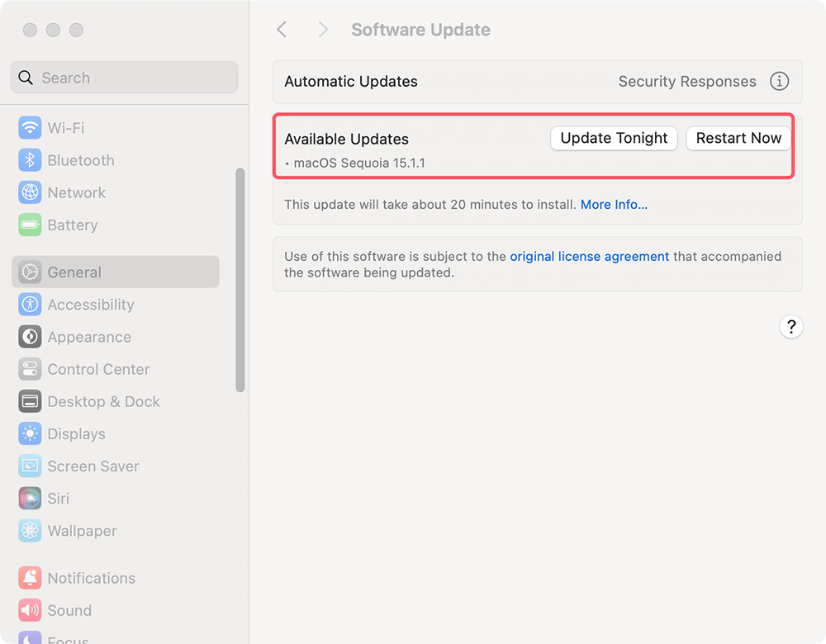
Task: Open Appearance settings
Action: pyautogui.click(x=29, y=337)
